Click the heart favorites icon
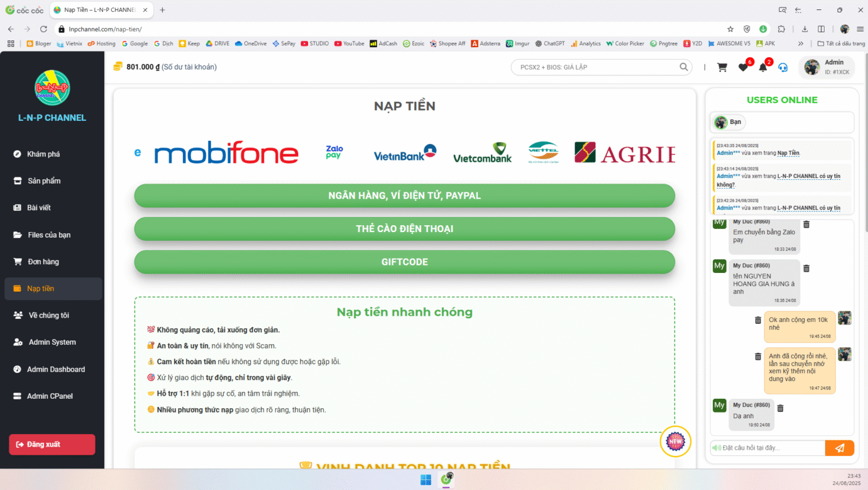This screenshot has height=490, width=868. 743,68
